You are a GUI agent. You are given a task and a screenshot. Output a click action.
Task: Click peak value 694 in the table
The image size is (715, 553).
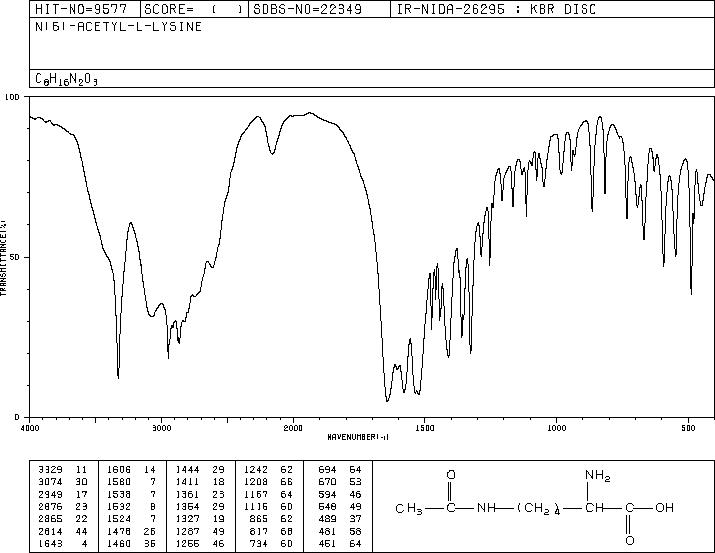(327, 470)
